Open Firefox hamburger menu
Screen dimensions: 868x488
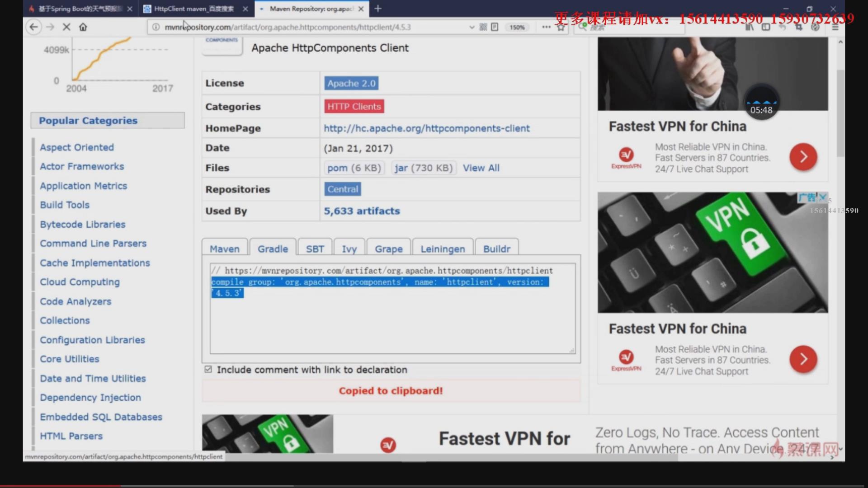(x=835, y=27)
